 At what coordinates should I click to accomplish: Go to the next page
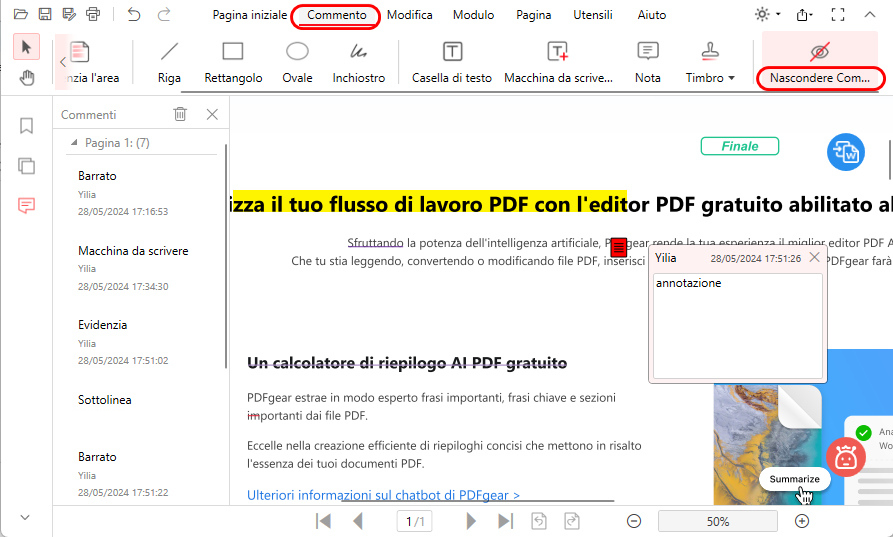coord(471,520)
